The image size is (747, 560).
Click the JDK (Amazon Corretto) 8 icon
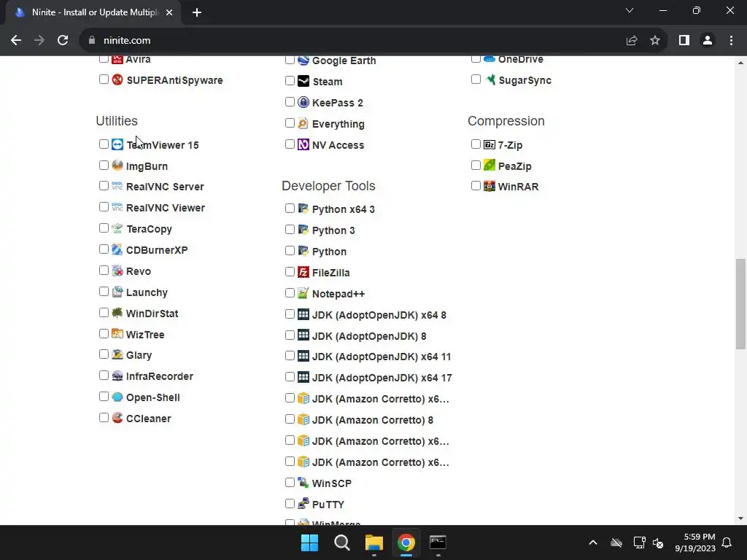click(x=303, y=419)
